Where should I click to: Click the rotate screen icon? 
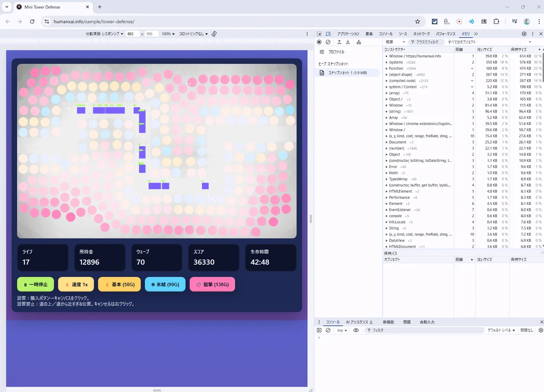pos(214,34)
